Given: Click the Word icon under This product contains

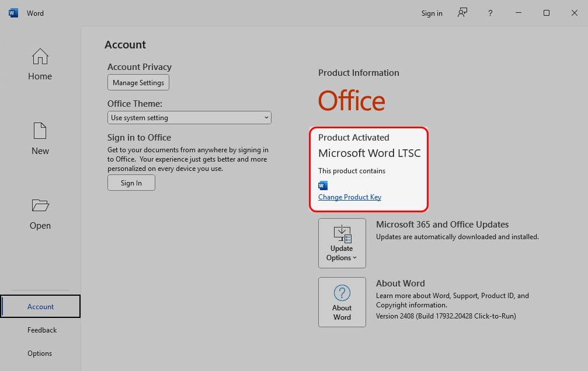Looking at the screenshot, I should point(323,185).
